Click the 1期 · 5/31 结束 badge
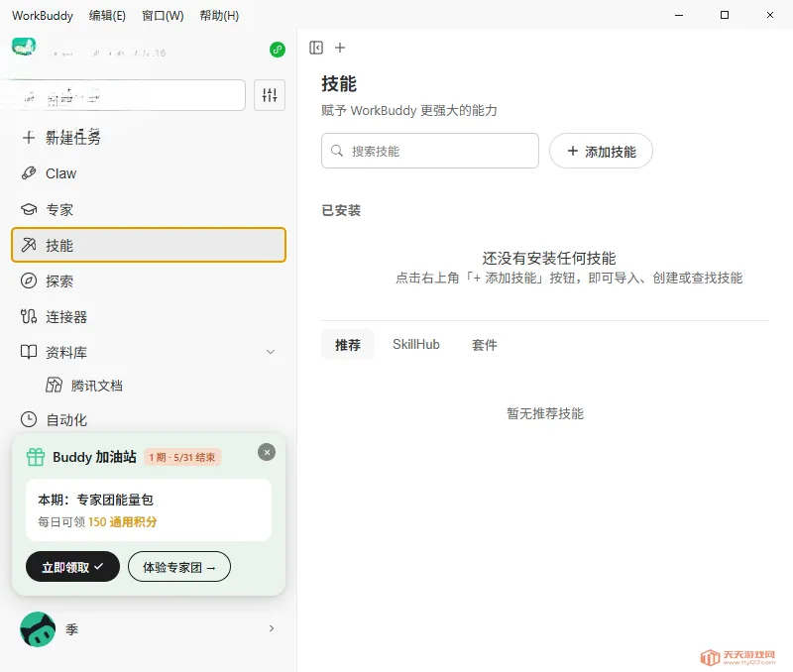This screenshot has height=672, width=793. coord(182,457)
